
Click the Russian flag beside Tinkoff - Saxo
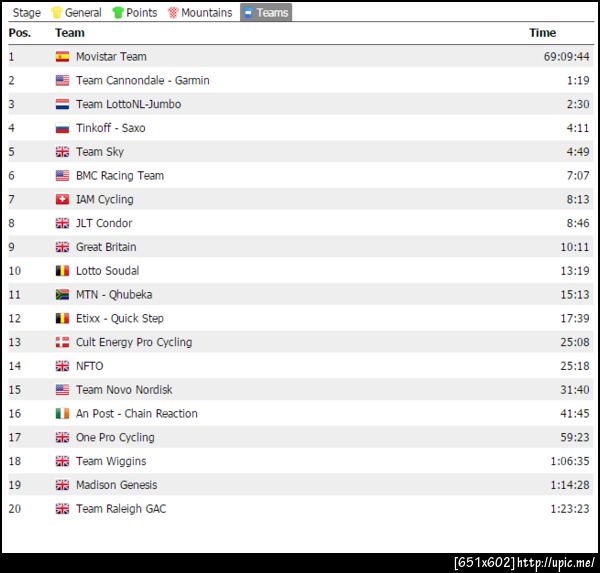tap(62, 128)
